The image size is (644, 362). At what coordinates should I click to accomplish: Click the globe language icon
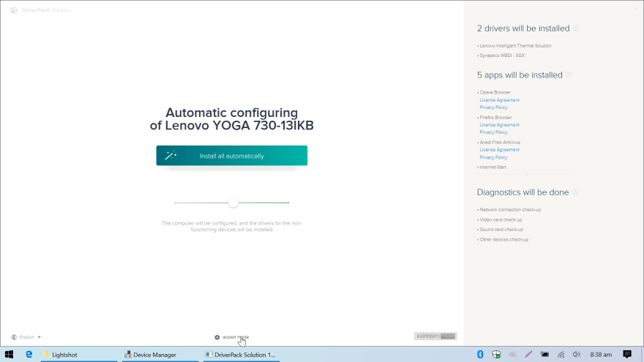click(x=14, y=337)
